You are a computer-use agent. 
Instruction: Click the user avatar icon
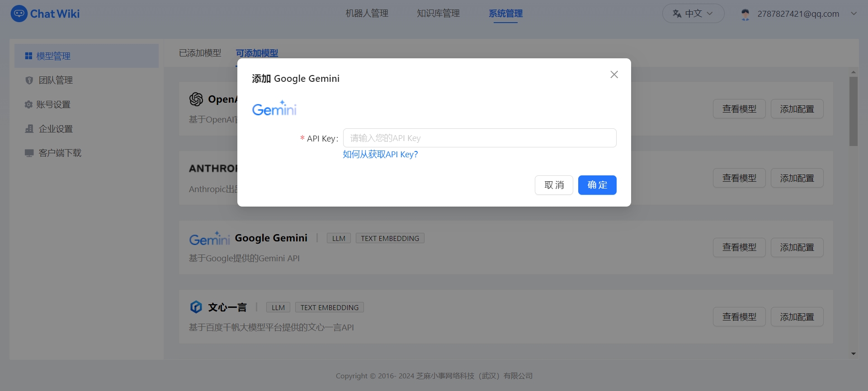(x=745, y=14)
